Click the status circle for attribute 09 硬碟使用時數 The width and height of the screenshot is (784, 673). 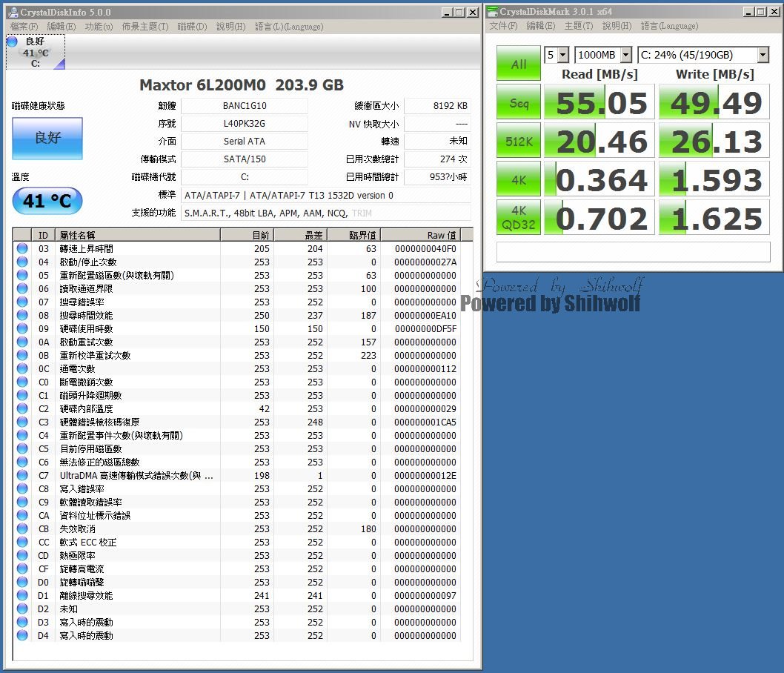coord(22,328)
